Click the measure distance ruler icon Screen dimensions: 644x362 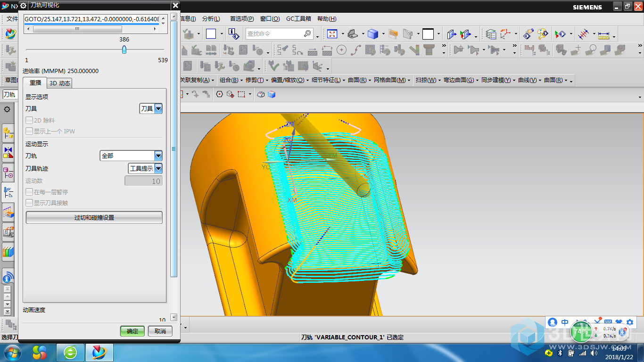(x=603, y=34)
